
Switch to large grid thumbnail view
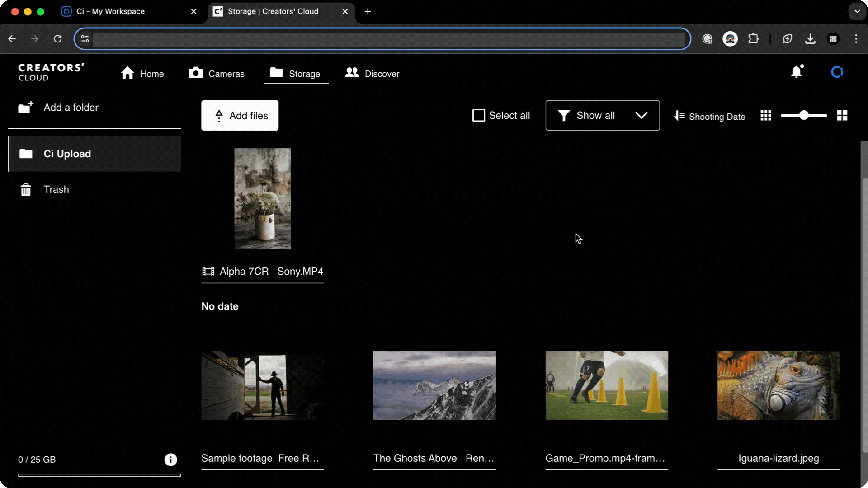[x=842, y=116]
